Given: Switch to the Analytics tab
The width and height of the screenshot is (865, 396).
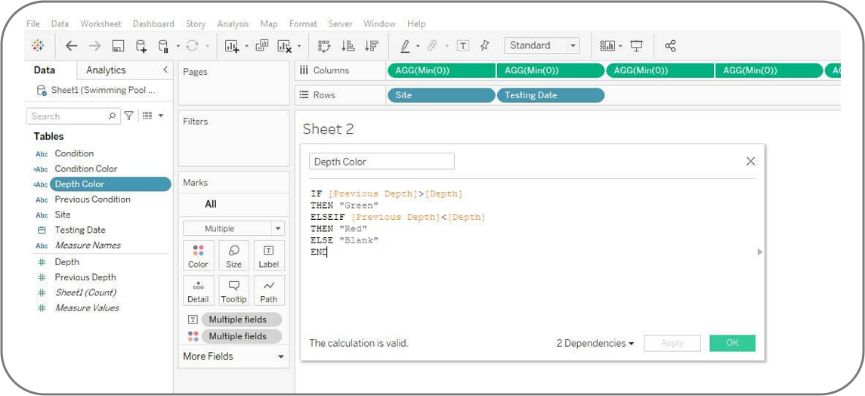Looking at the screenshot, I should 106,70.
